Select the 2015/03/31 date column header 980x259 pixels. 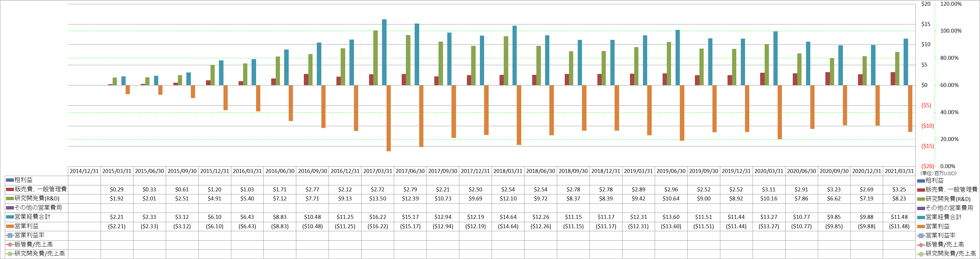pyautogui.click(x=117, y=171)
